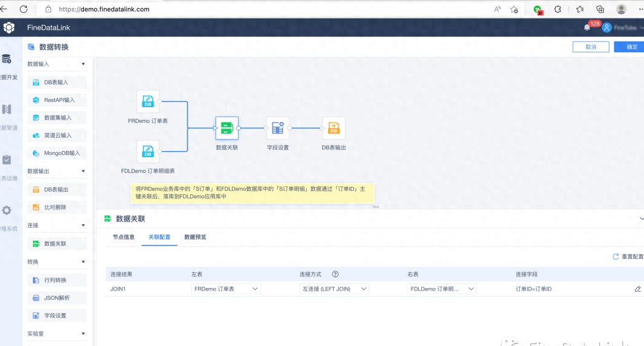Select the DB表输出 node on canvas

[x=334, y=128]
